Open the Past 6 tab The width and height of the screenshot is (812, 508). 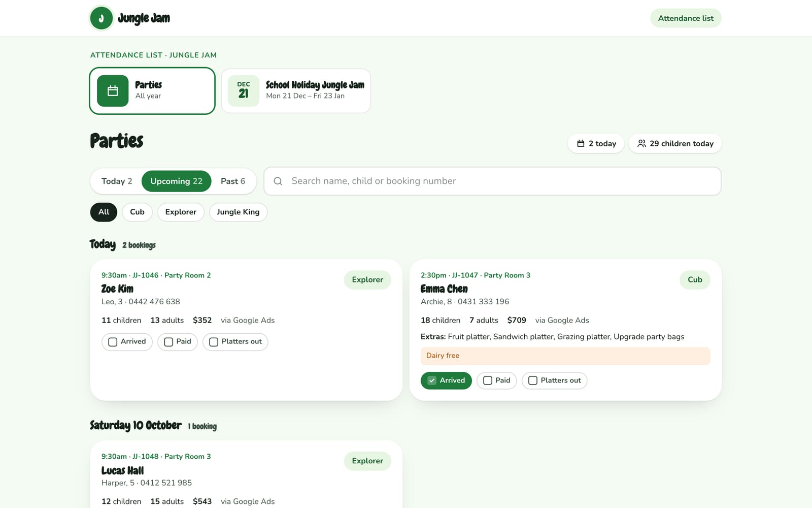[x=233, y=181]
